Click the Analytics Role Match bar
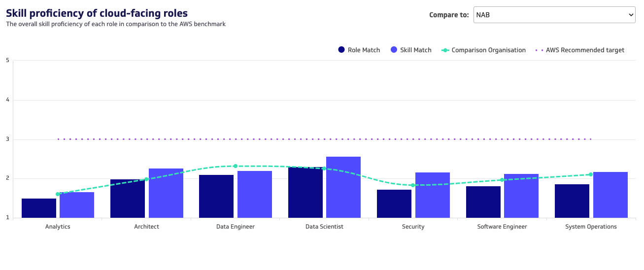The image size is (644, 270). pyautogui.click(x=39, y=208)
